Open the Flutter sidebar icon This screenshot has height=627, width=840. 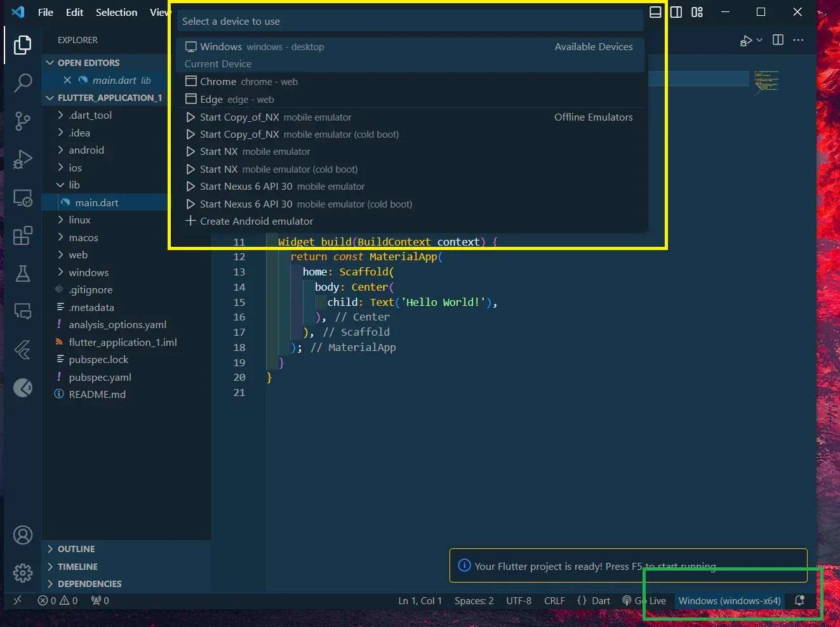pos(23,350)
